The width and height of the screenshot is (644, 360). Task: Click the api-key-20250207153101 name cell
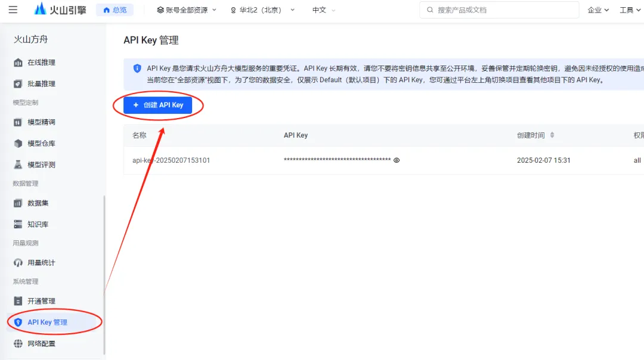point(171,160)
